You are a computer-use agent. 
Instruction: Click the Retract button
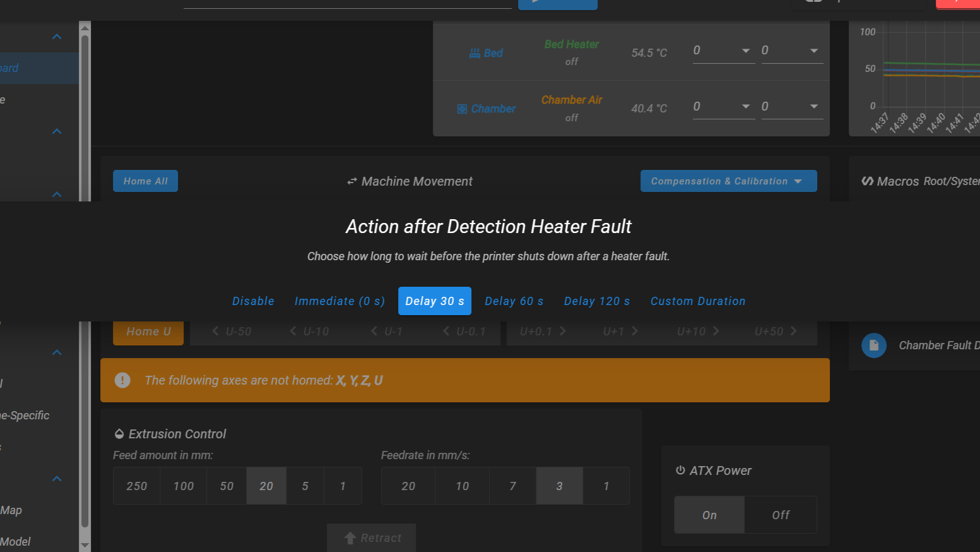pyautogui.click(x=372, y=537)
